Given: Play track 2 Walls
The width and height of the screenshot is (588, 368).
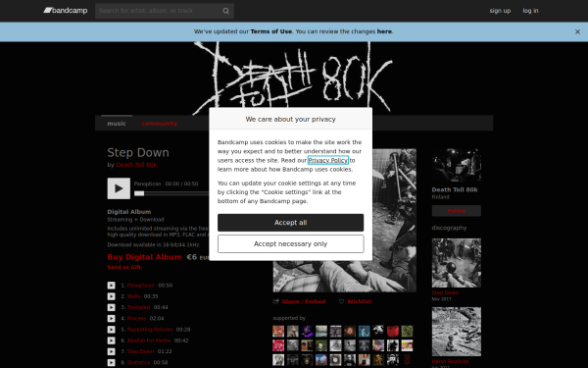Looking at the screenshot, I should pos(112,296).
